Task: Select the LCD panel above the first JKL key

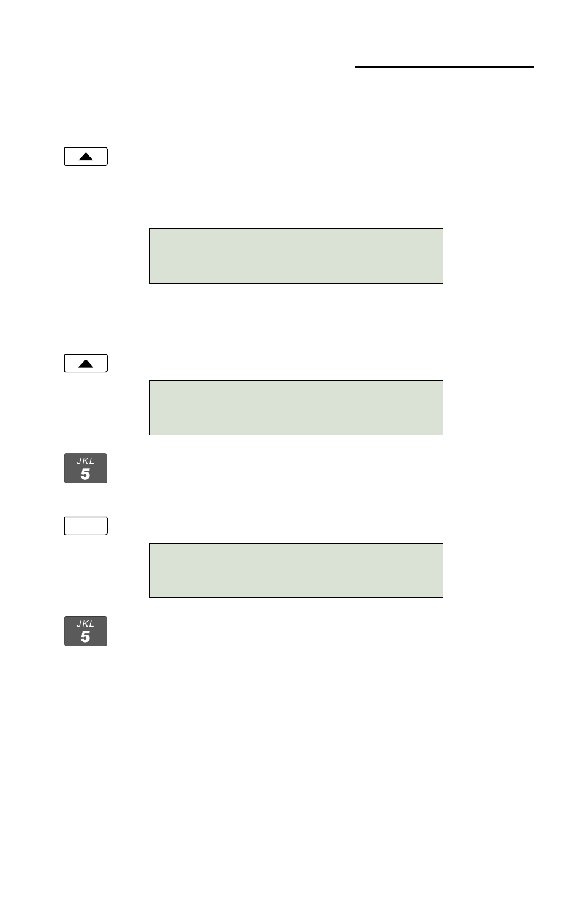Action: [x=296, y=408]
